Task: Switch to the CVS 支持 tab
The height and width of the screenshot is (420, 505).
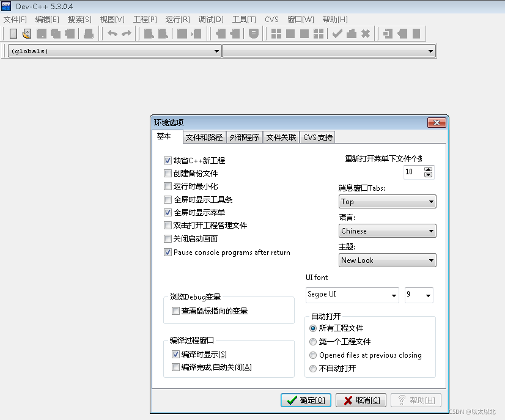Action: 317,137
